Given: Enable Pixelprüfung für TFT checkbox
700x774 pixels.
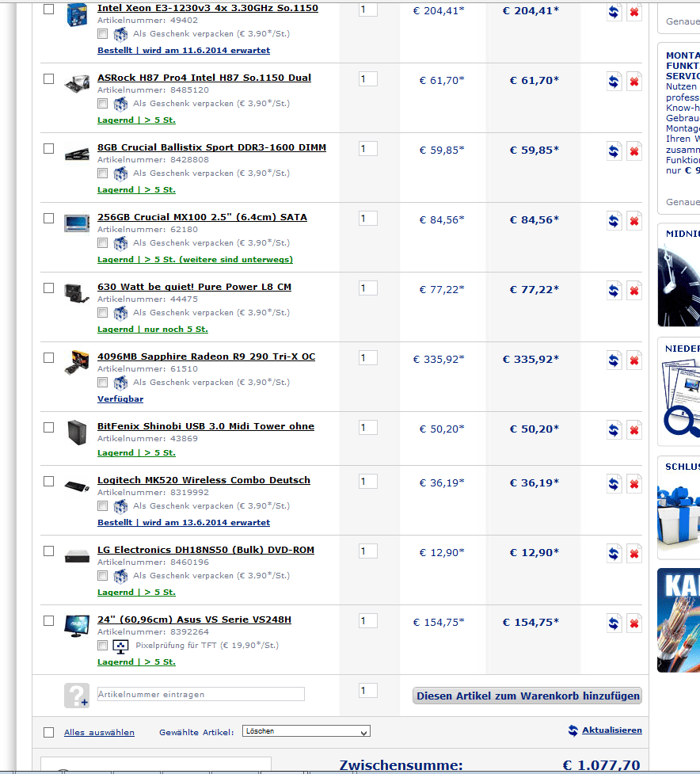Looking at the screenshot, I should 102,645.
